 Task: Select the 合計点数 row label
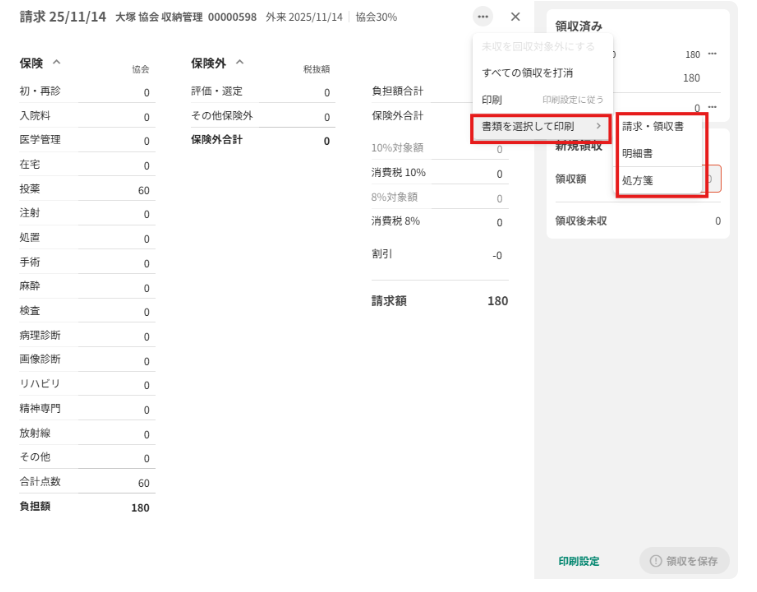coord(40,481)
